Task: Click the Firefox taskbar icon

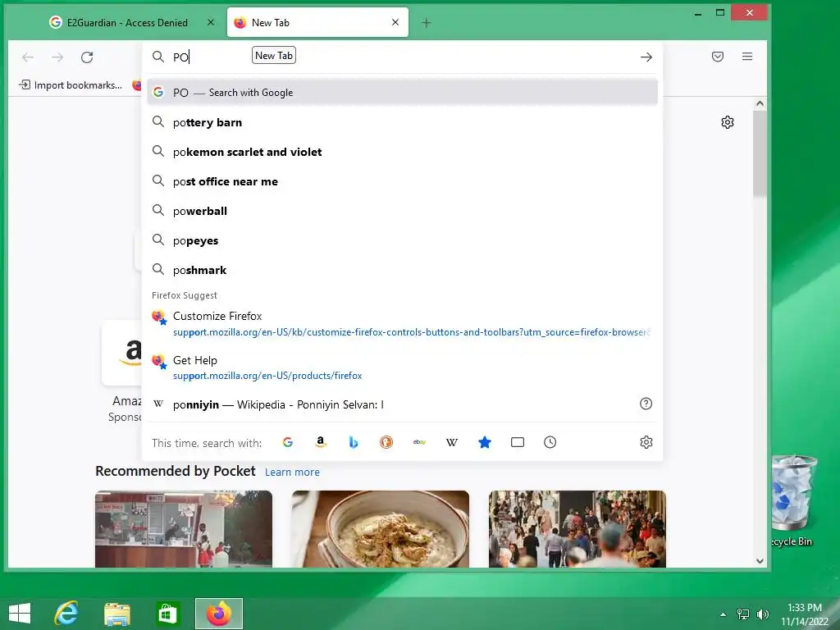Action: click(218, 614)
